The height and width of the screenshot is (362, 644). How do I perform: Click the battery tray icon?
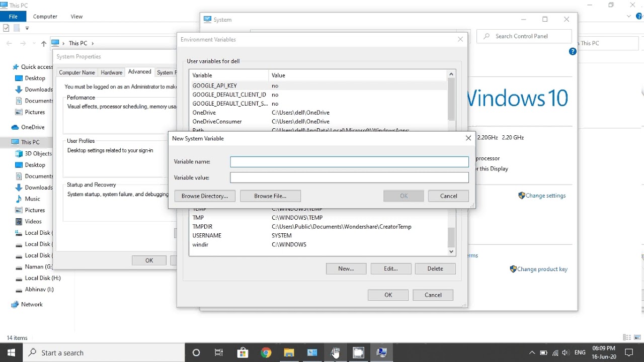click(543, 353)
